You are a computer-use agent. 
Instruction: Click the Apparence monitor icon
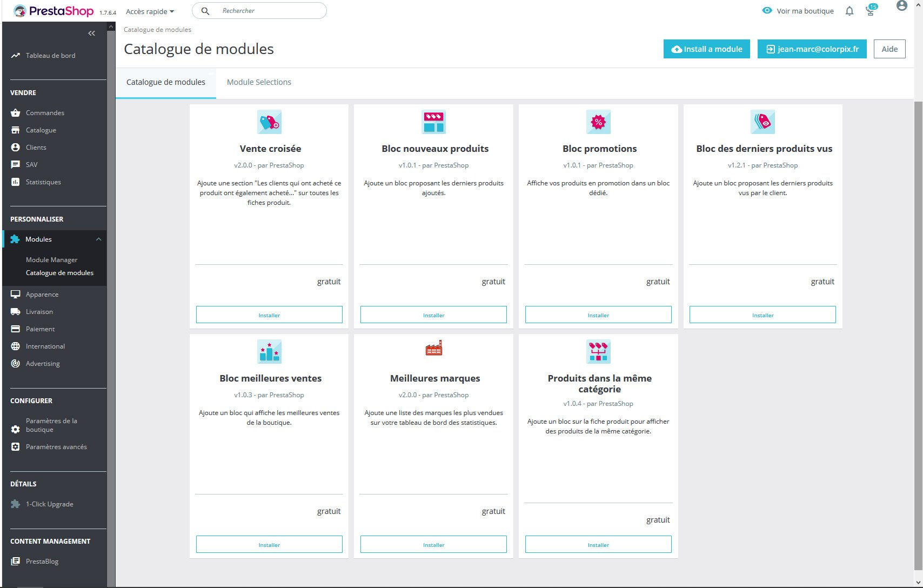[x=16, y=295]
